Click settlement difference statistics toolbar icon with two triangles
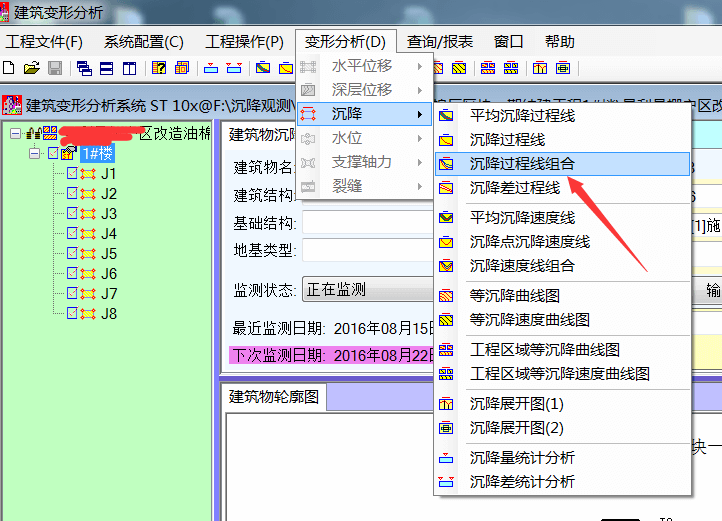The width and height of the screenshot is (722, 521). [x=234, y=68]
